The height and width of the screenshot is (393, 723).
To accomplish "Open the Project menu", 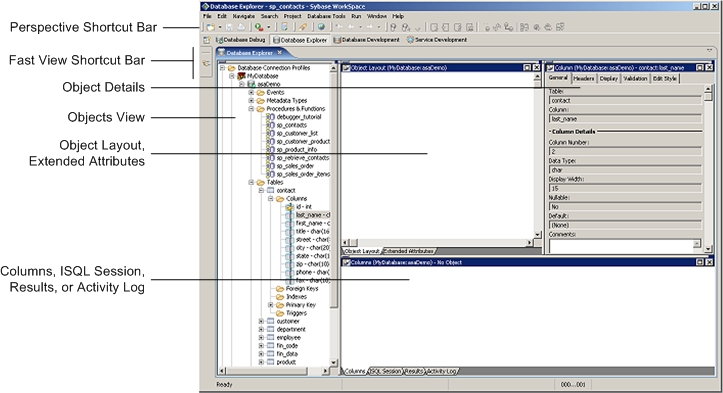I will click(x=292, y=16).
